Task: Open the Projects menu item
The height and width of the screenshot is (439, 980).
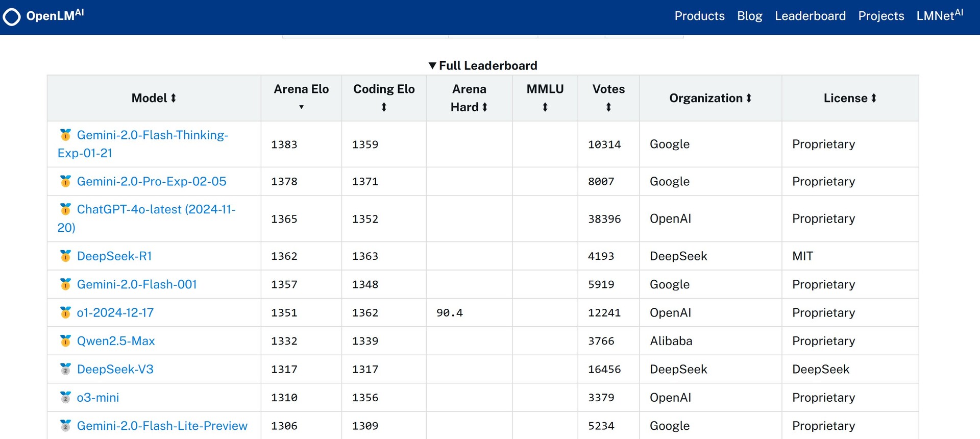Action: pyautogui.click(x=881, y=16)
